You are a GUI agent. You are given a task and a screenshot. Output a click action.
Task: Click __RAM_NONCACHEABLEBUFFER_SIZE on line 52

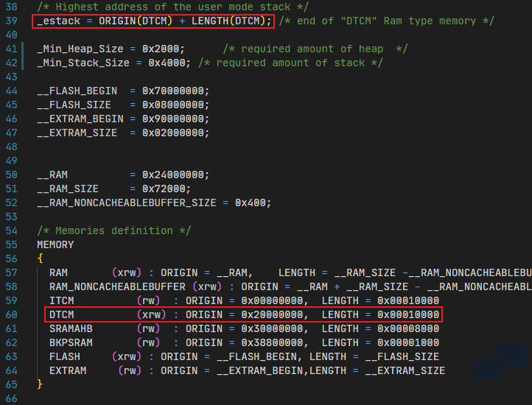[x=127, y=202]
